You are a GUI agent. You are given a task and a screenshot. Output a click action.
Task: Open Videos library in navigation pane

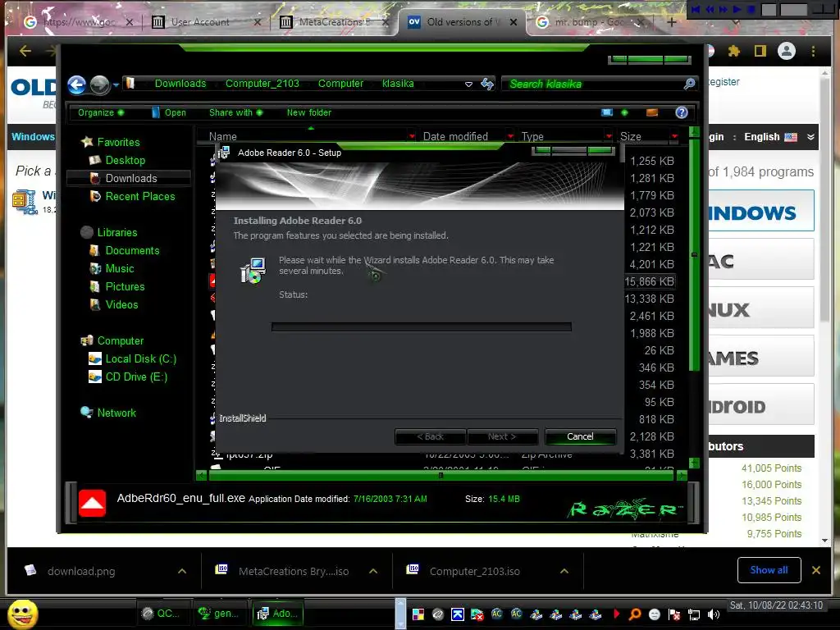tap(121, 305)
